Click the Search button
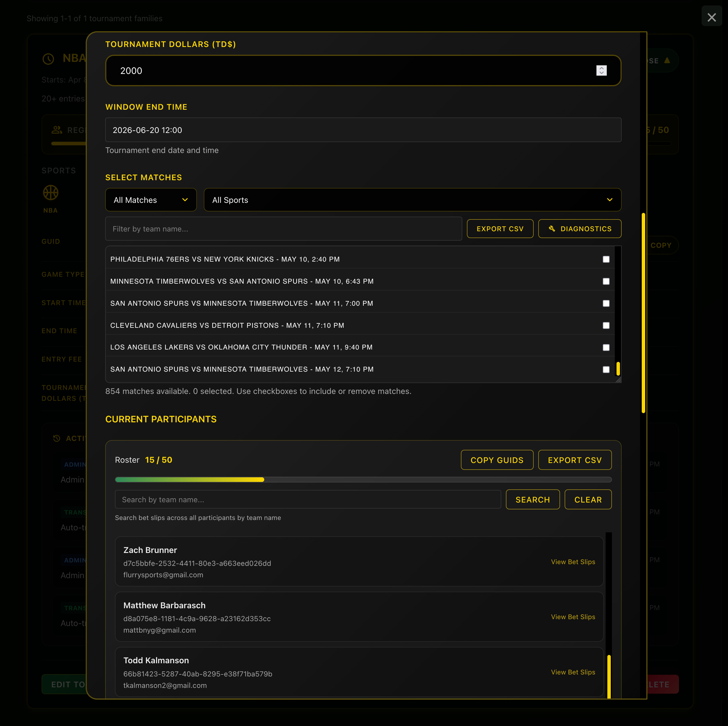 point(533,500)
